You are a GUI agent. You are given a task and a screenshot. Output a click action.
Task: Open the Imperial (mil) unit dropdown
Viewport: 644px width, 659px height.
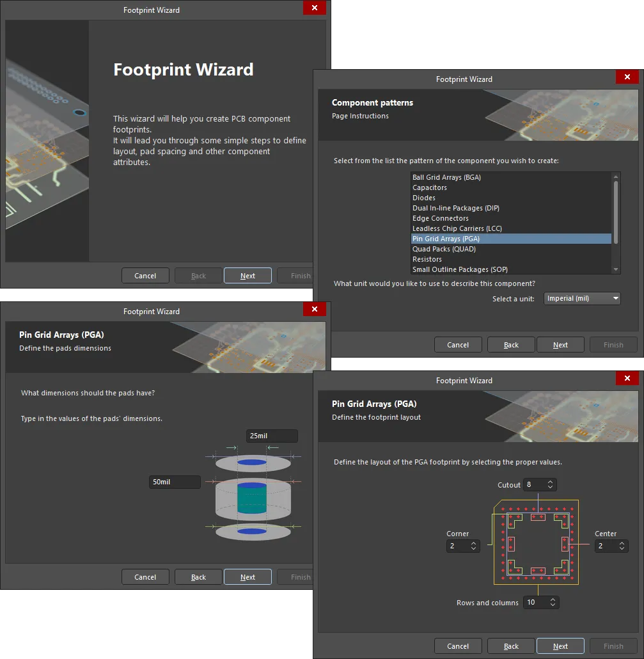point(582,299)
